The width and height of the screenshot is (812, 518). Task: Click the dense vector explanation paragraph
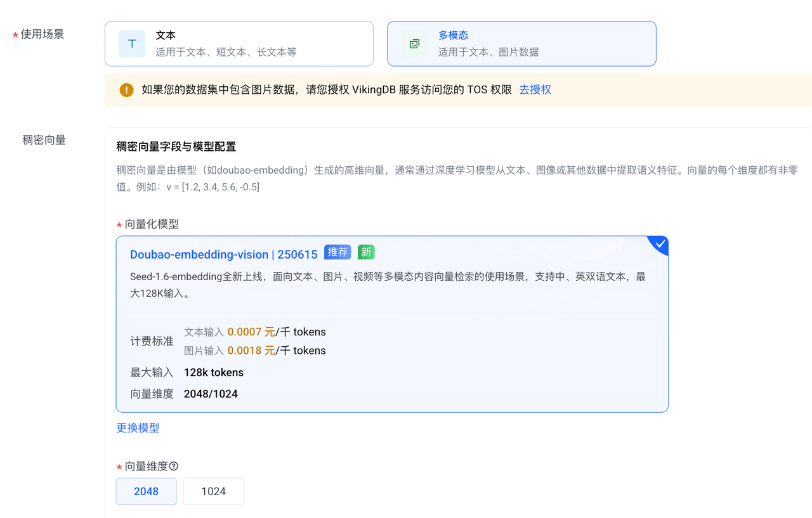457,178
